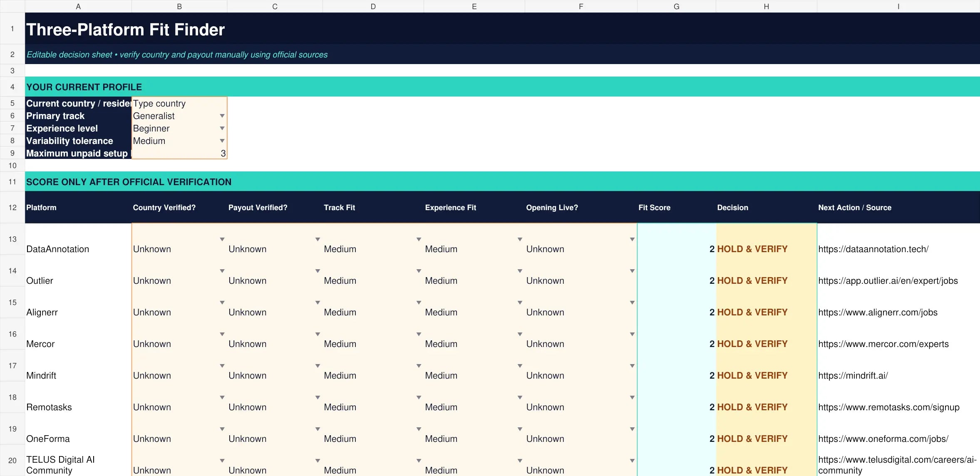Expand Payout Verified dropdown for Outlier

(x=318, y=271)
